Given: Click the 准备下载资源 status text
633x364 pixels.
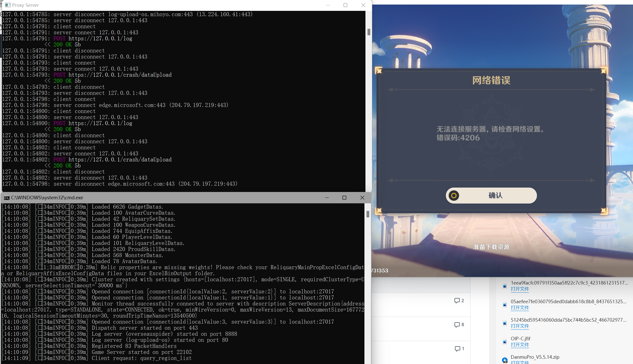Looking at the screenshot, I should click(491, 247).
